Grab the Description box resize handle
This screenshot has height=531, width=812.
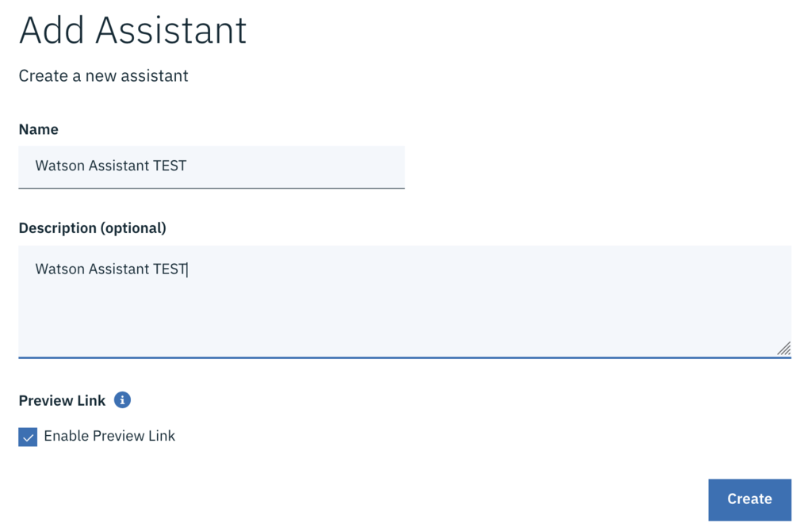coord(783,348)
